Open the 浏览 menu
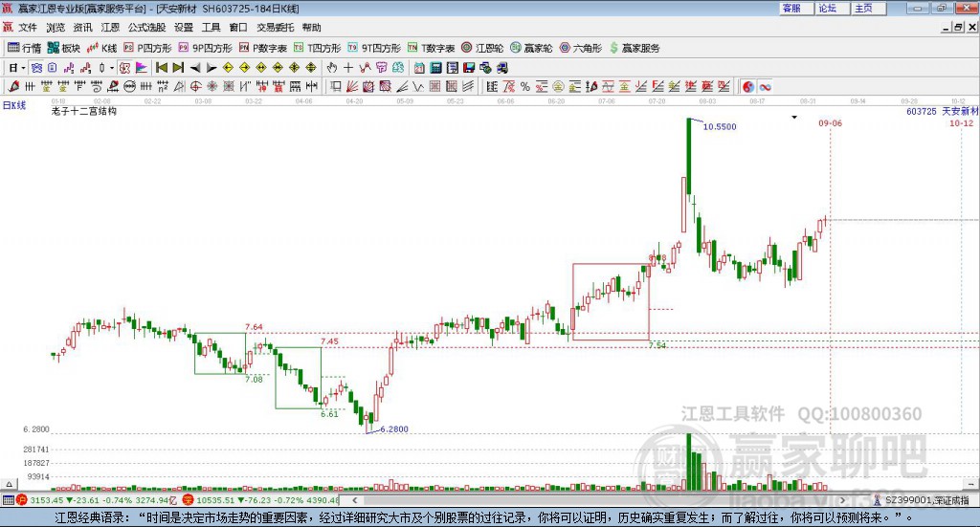 click(55, 28)
